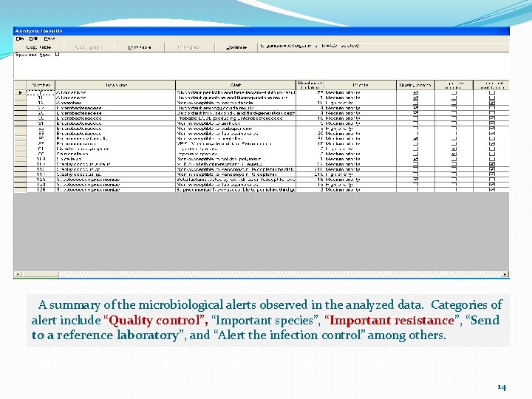Select the Number column header
532x399 pixels.
[41, 85]
